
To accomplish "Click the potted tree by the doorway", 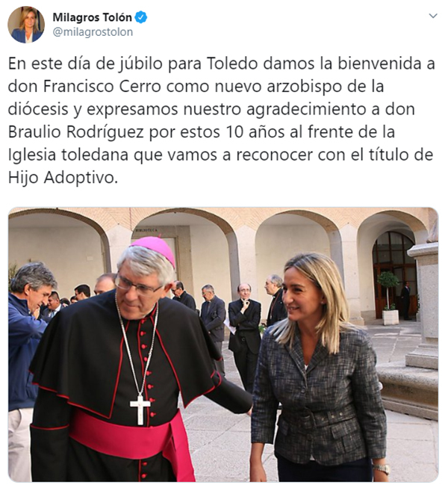I will 389,297.
